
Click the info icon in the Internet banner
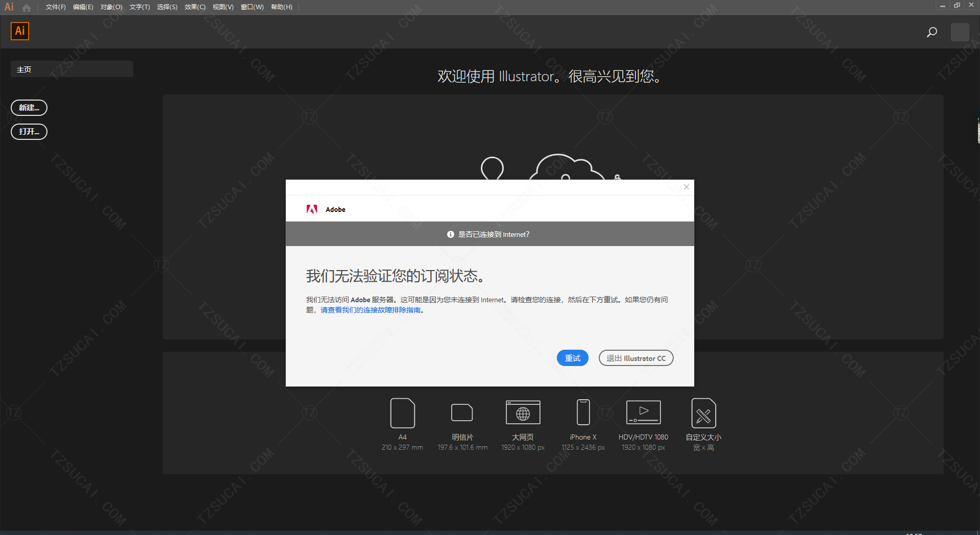(x=450, y=234)
